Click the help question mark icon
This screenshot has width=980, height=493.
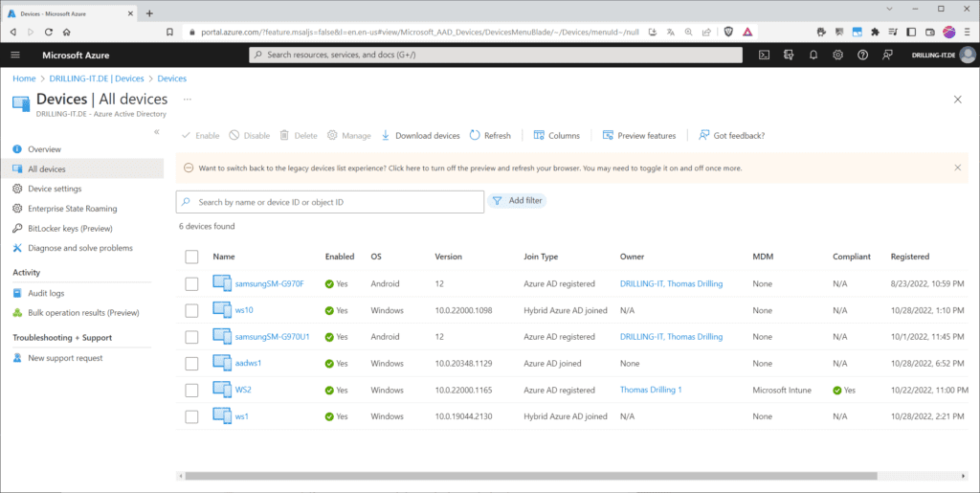(x=862, y=55)
